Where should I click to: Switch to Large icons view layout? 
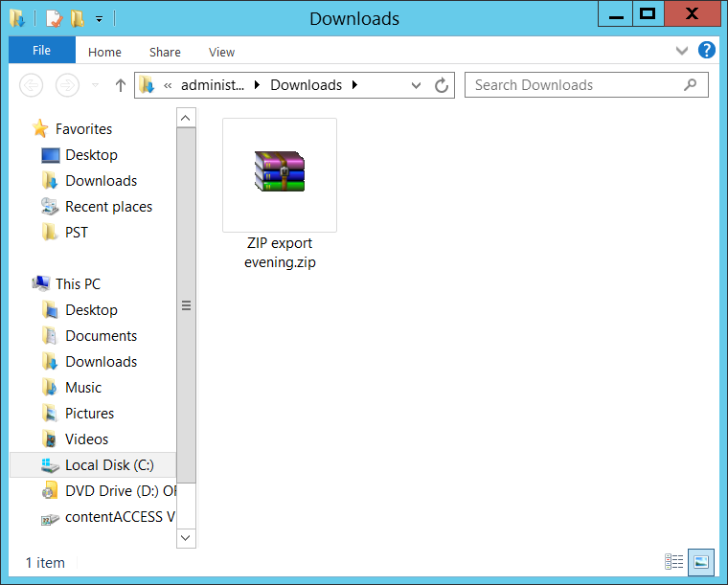pyautogui.click(x=701, y=562)
